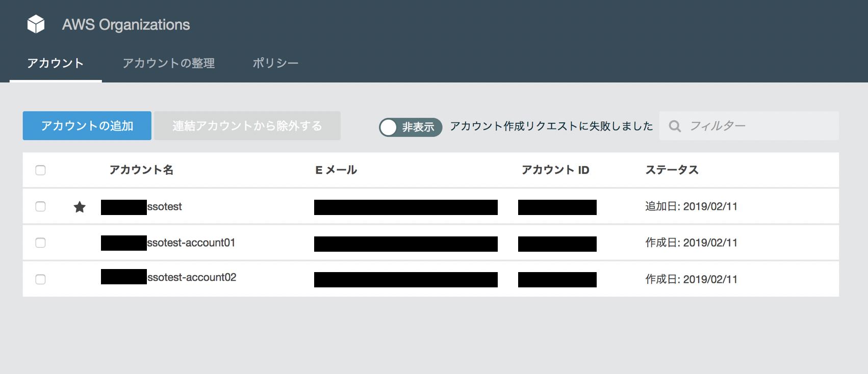Open the ssotest-account02 account name

[x=191, y=277]
